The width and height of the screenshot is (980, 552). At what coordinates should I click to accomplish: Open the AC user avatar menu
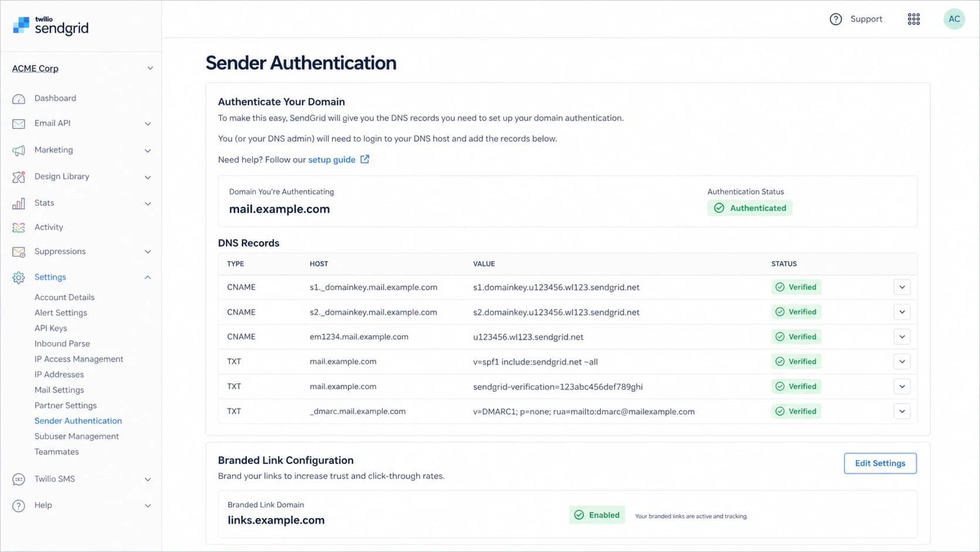pos(954,19)
